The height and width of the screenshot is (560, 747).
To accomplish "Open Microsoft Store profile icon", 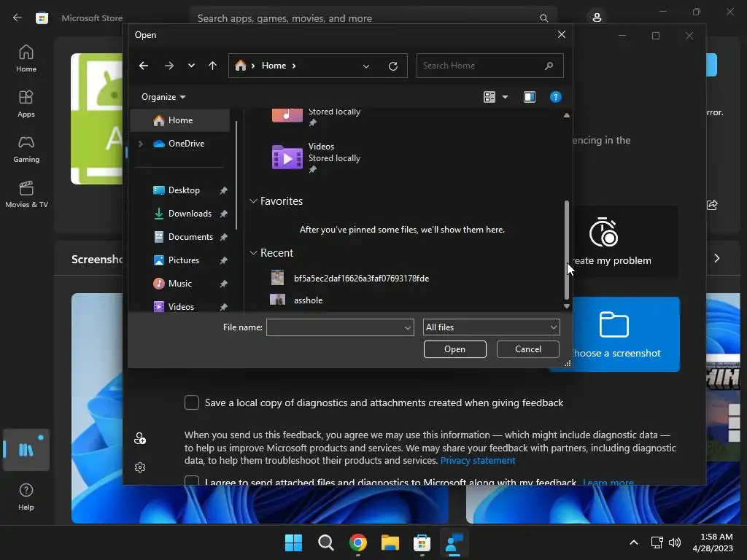I will pyautogui.click(x=597, y=17).
